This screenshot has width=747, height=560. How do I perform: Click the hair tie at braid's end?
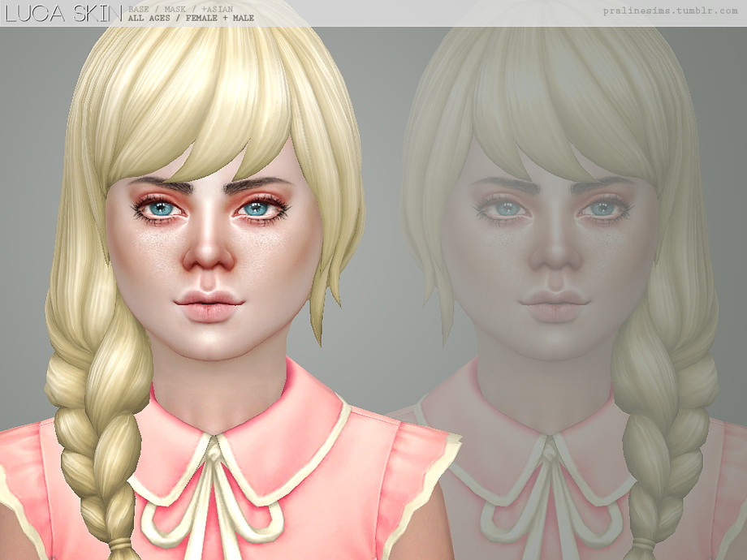click(x=119, y=545)
